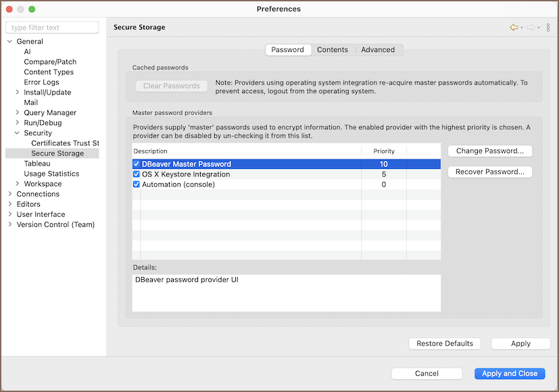Collapse the Security tree node
This screenshot has width=559, height=392.
click(18, 133)
